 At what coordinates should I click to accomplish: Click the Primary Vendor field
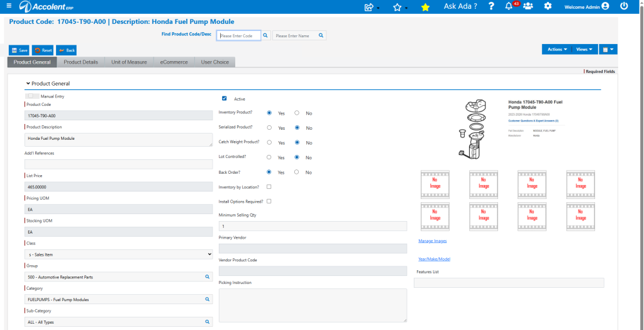pos(313,249)
